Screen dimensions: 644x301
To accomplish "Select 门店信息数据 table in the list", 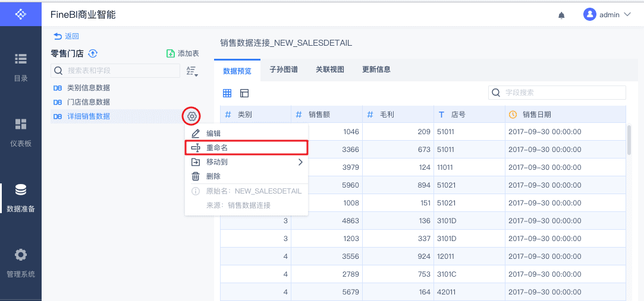I will point(88,102).
